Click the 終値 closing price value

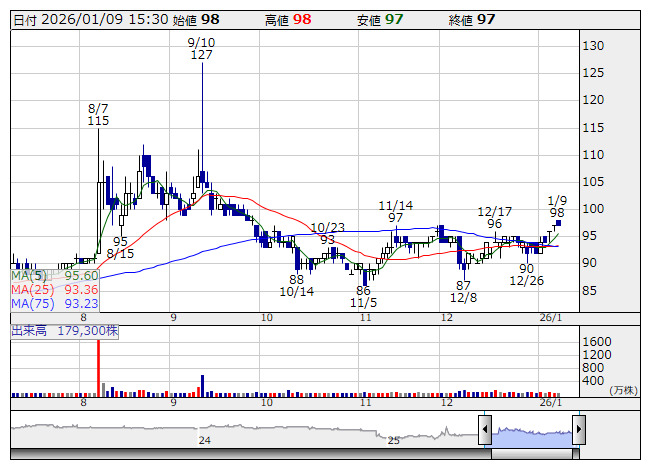(485, 20)
